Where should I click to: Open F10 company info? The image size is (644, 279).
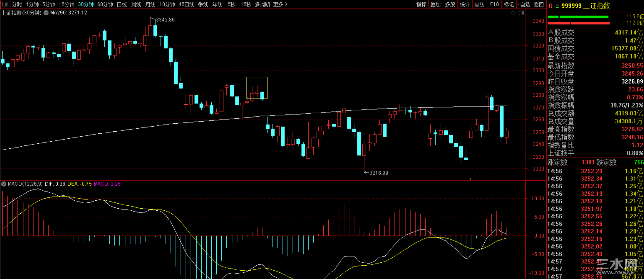[494, 4]
